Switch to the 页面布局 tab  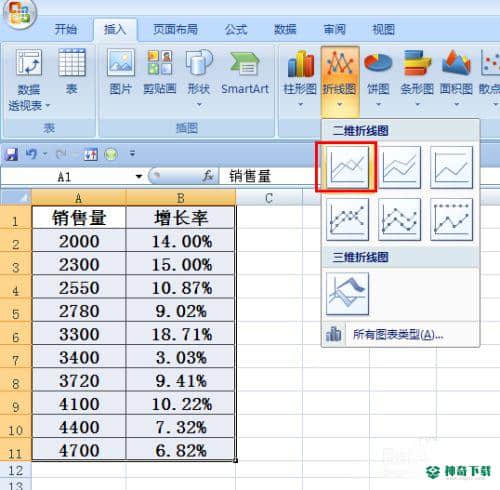click(x=175, y=30)
